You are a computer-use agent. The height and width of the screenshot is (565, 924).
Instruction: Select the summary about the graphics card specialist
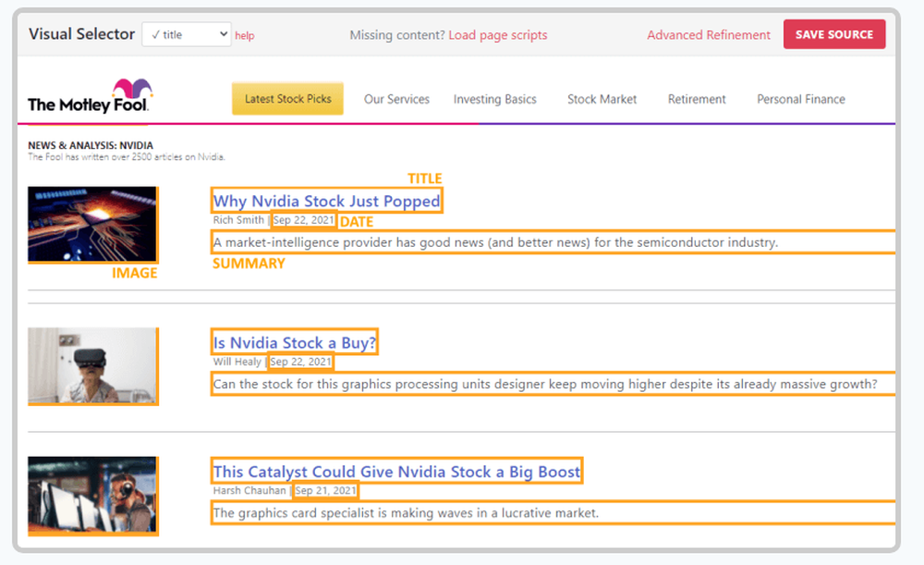click(406, 513)
